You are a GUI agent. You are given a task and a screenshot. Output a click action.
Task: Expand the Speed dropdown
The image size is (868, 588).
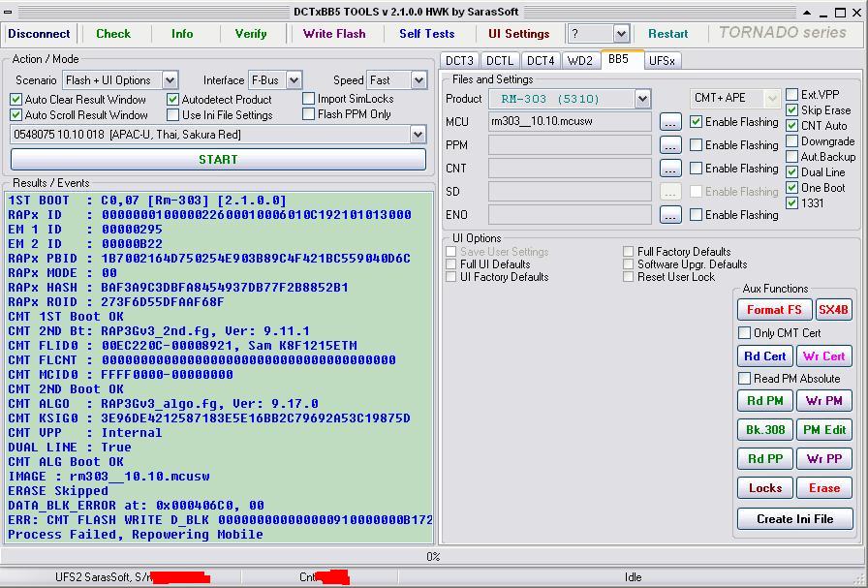coord(419,80)
